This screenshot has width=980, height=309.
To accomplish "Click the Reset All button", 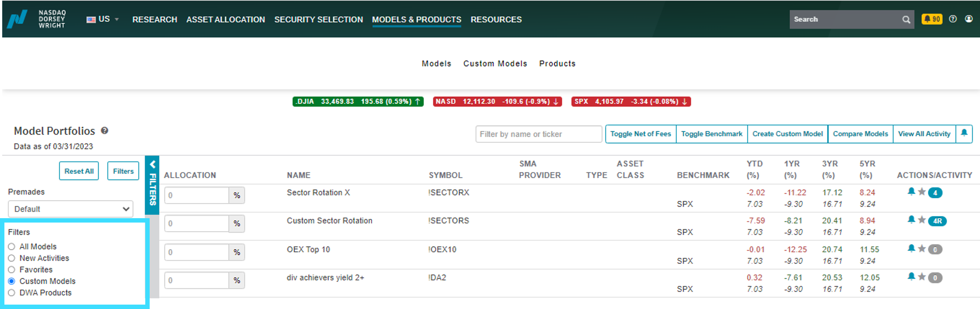I will (x=79, y=171).
